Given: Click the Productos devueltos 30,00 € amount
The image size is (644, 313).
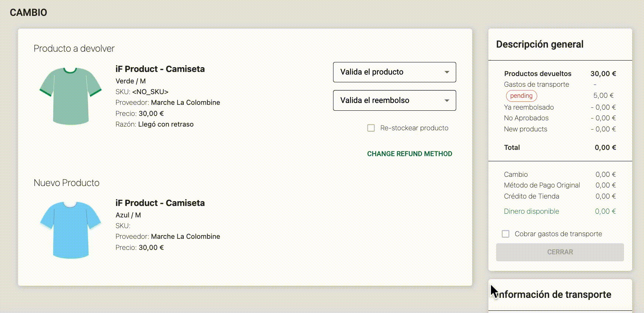Looking at the screenshot, I should 603,74.
